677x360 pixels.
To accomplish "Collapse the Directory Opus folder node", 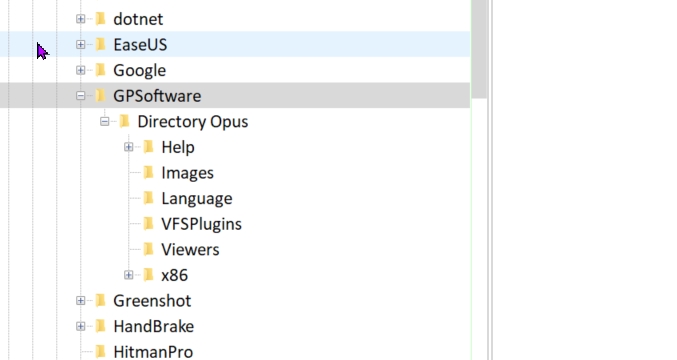I will click(x=104, y=121).
